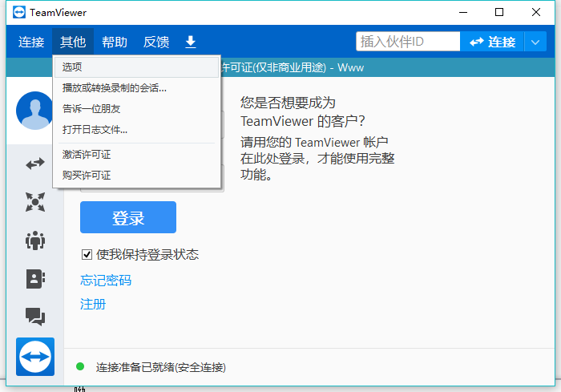
Task: Focus the 插入伙伴ID input field
Action: click(x=408, y=42)
